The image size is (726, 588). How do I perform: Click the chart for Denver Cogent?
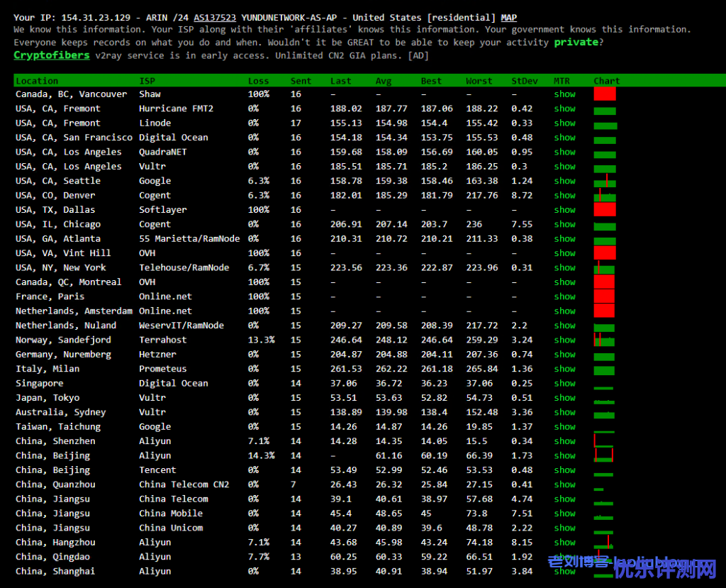coord(605,195)
